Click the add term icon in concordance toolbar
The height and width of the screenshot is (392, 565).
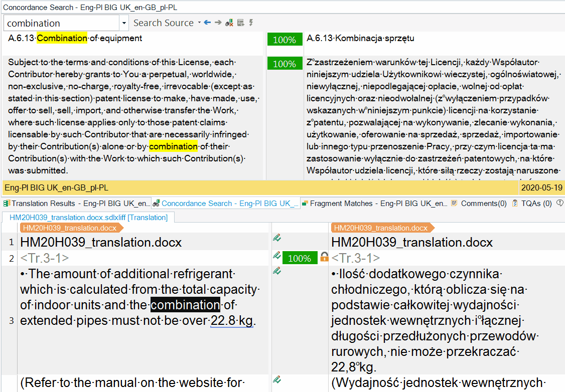point(241,23)
